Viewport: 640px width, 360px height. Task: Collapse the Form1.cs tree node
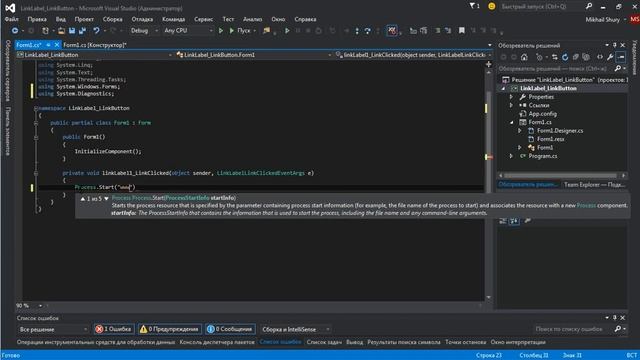[511, 122]
